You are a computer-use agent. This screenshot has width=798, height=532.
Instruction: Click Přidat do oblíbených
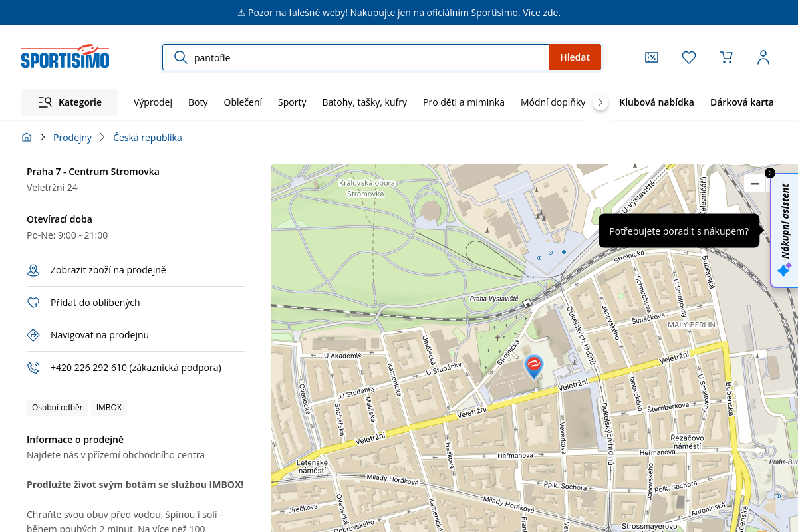[x=95, y=303]
